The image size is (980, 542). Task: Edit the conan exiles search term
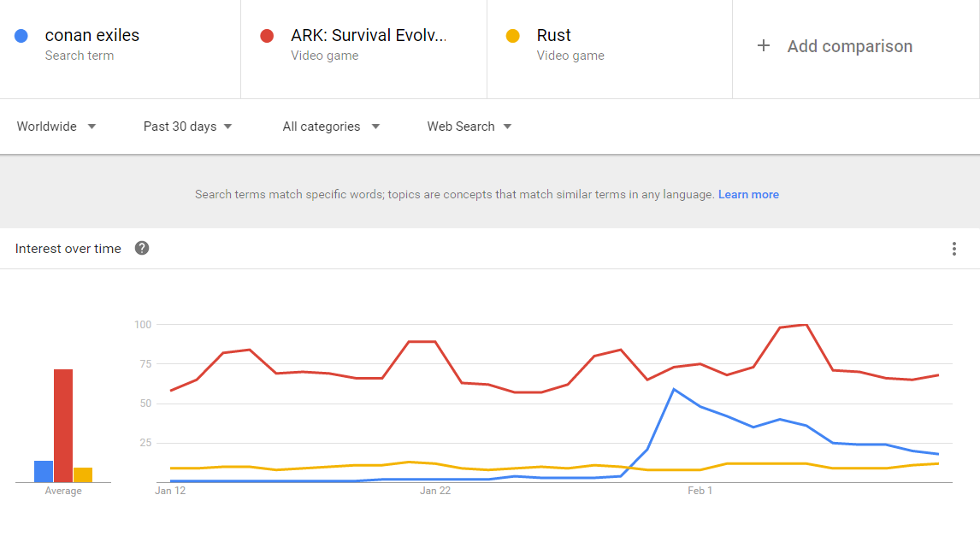coord(120,50)
